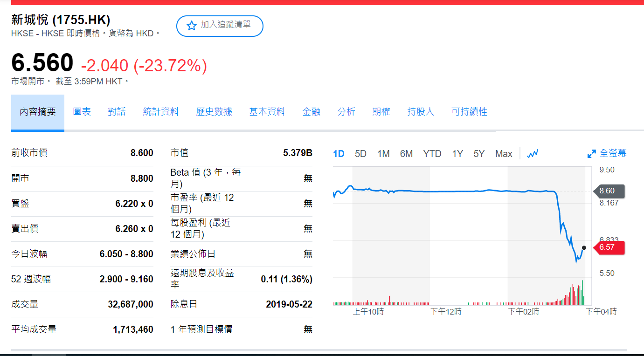Click the fullscreen expand arrows icon

(x=591, y=154)
